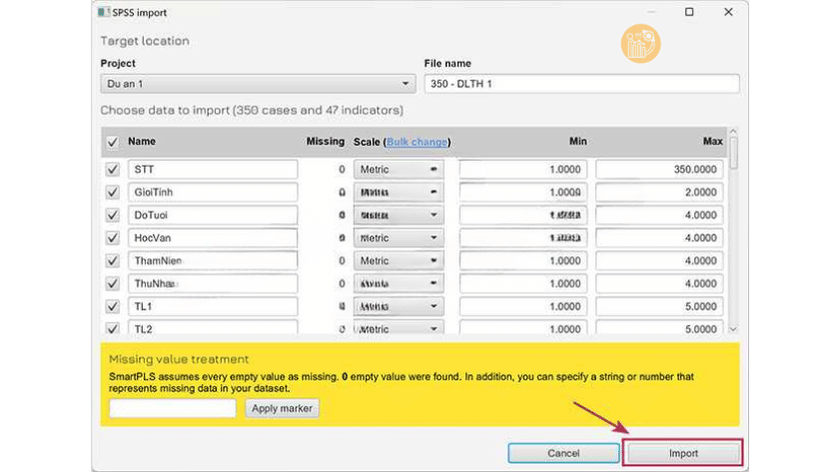Close the SPSS import window

click(728, 12)
